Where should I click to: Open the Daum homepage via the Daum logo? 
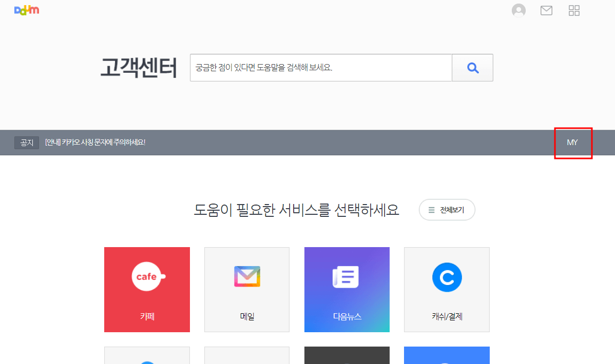(x=26, y=9)
